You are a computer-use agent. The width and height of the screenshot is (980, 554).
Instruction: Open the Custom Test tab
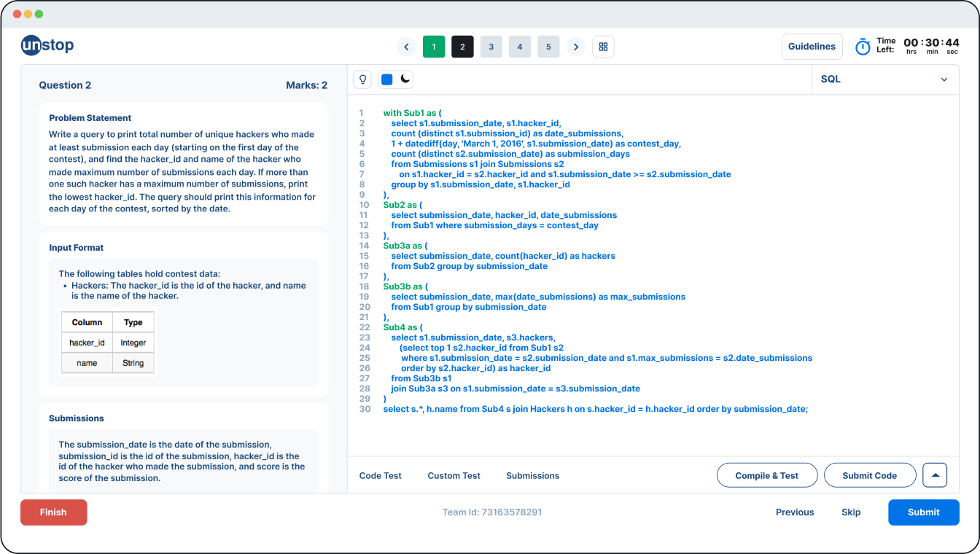point(454,475)
